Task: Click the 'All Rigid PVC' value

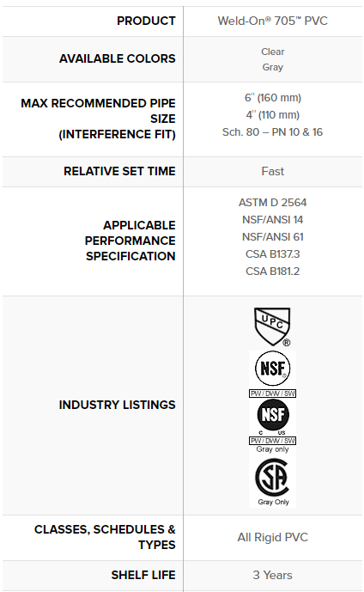Action: pyautogui.click(x=272, y=537)
